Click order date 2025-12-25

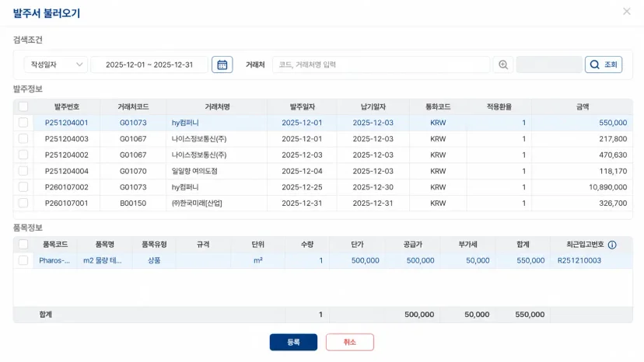302,187
